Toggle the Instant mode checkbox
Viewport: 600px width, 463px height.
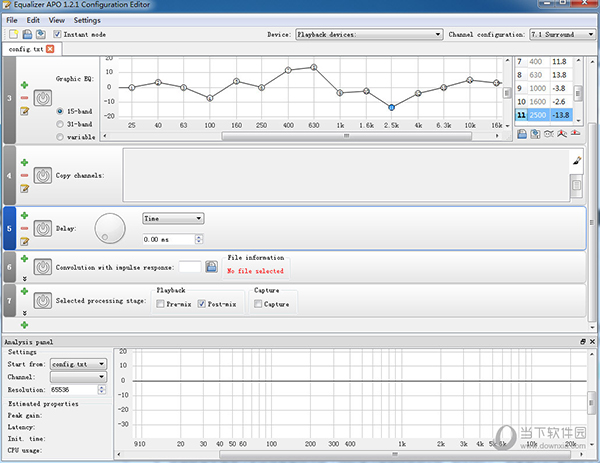tap(57, 34)
